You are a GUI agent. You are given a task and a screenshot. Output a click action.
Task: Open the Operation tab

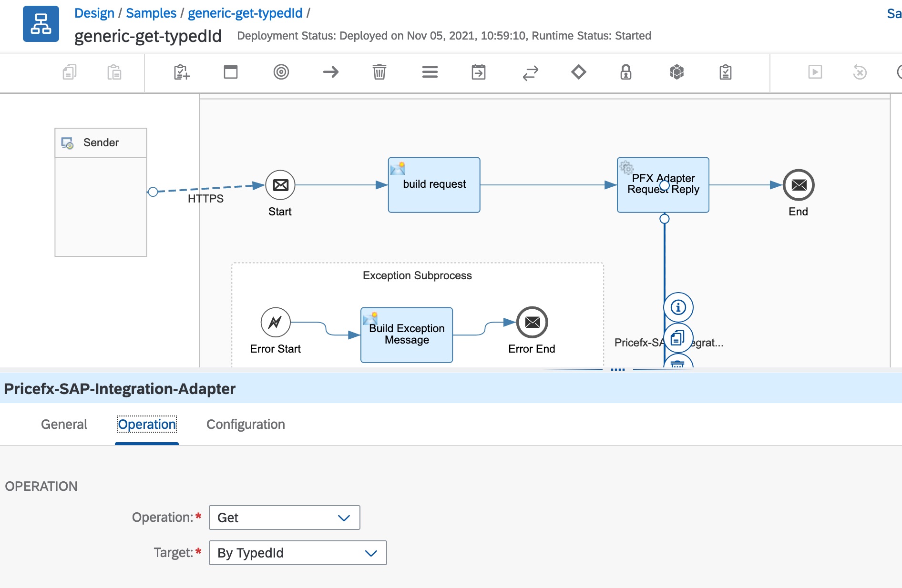[x=147, y=424]
